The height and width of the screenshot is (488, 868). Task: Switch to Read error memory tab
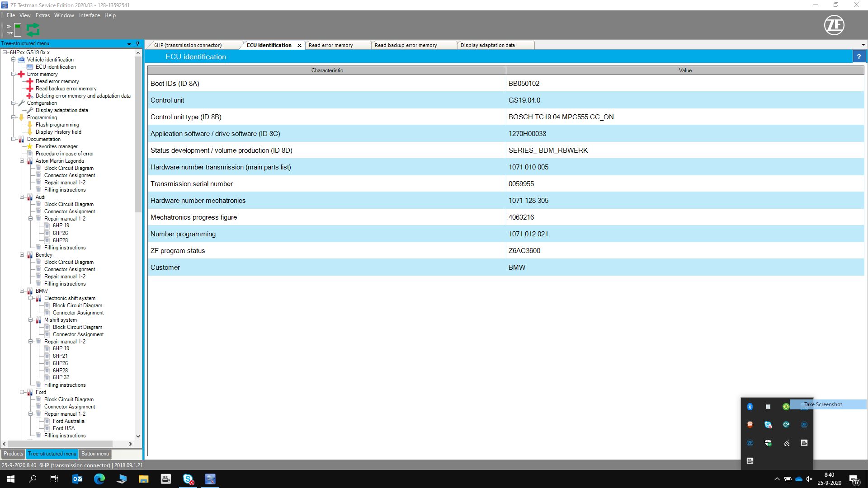(330, 45)
